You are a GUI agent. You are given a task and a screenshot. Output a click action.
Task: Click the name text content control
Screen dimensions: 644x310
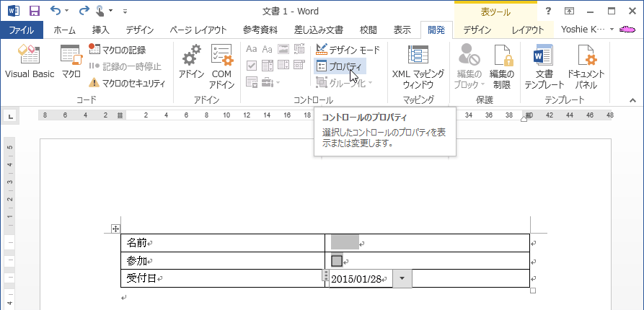[345, 243]
